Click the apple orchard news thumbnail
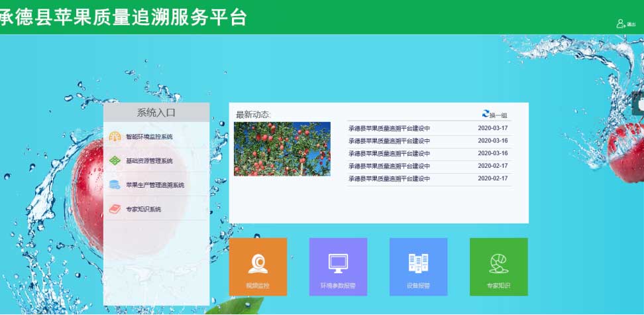Screen dimensions: 644x315 coord(282,149)
